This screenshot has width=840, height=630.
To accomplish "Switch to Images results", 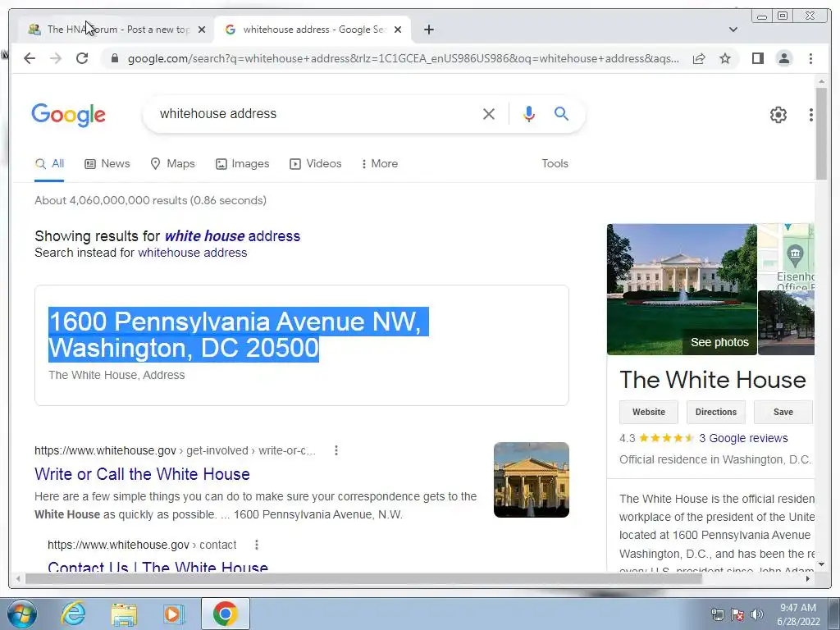I will (242, 164).
